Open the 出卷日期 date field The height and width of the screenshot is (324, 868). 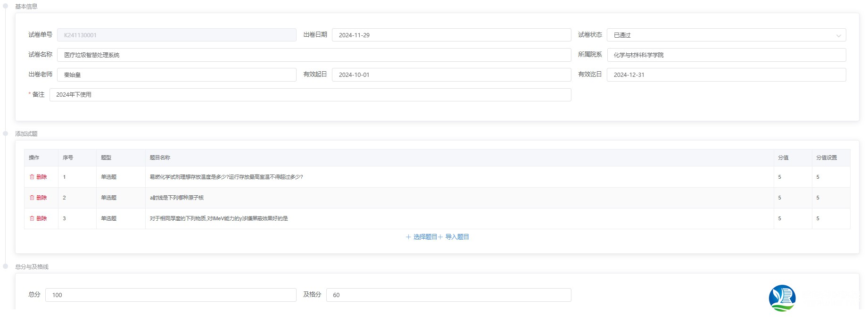(451, 35)
